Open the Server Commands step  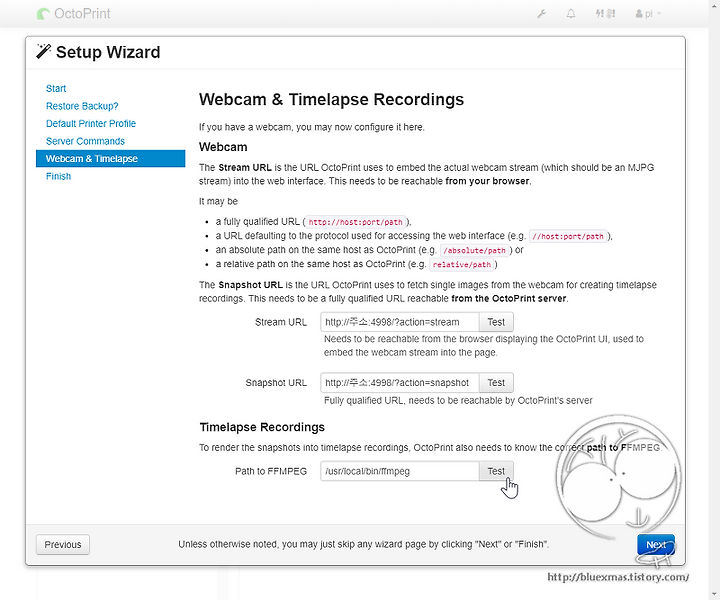(x=85, y=141)
